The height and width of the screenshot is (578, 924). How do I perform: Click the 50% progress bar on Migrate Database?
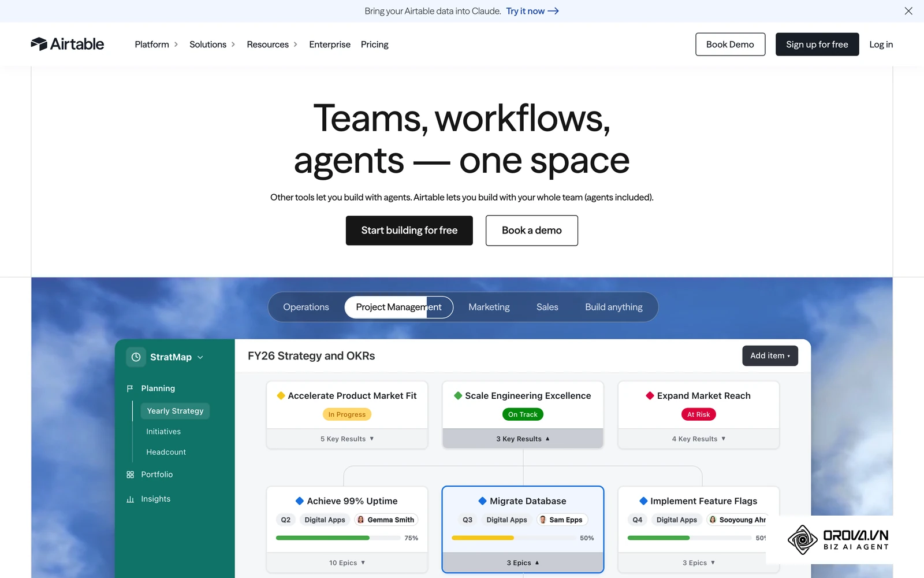(x=514, y=538)
